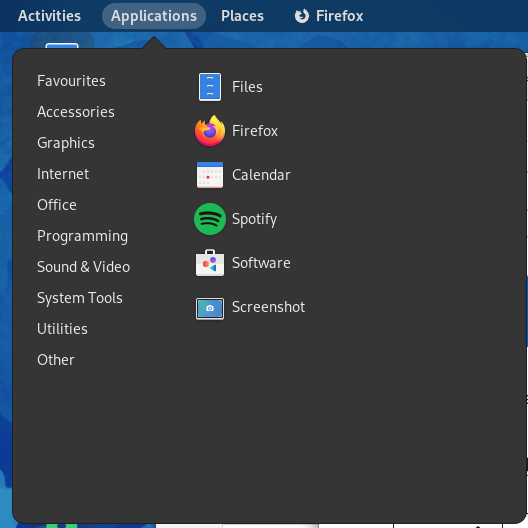Select the Favourites category
528x528 pixels.
71,81
